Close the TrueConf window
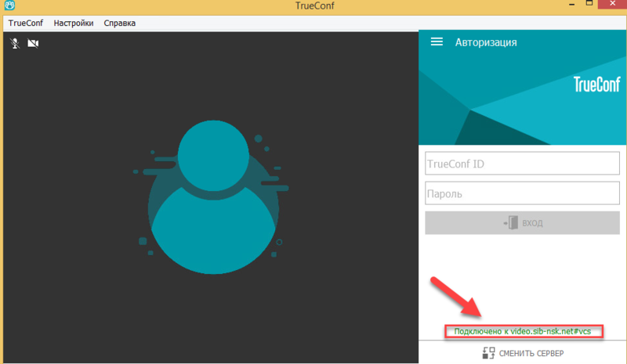 tap(612, 4)
